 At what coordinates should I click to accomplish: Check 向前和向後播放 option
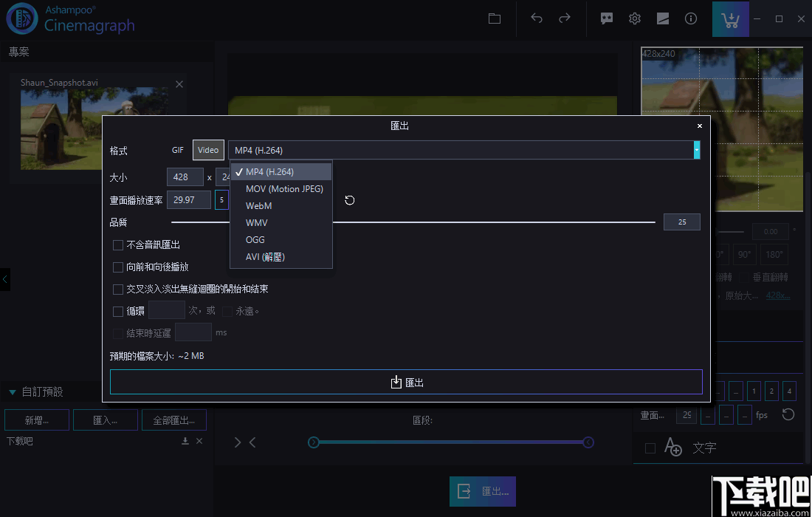click(118, 267)
